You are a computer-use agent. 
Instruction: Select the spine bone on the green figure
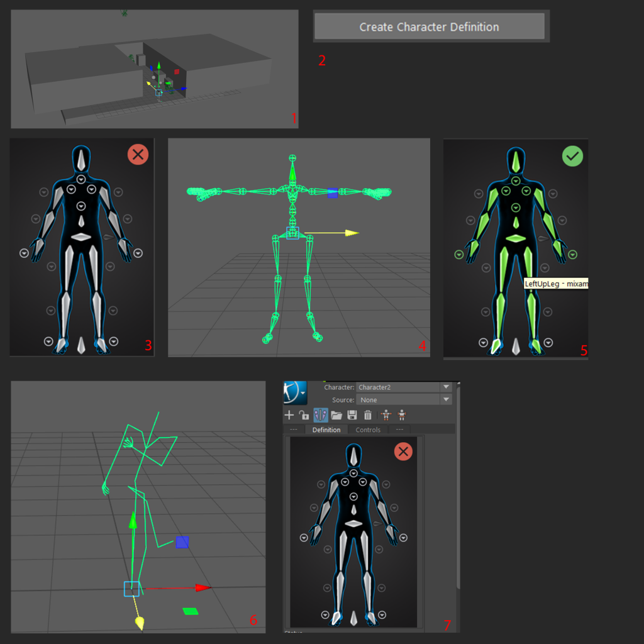point(516,223)
